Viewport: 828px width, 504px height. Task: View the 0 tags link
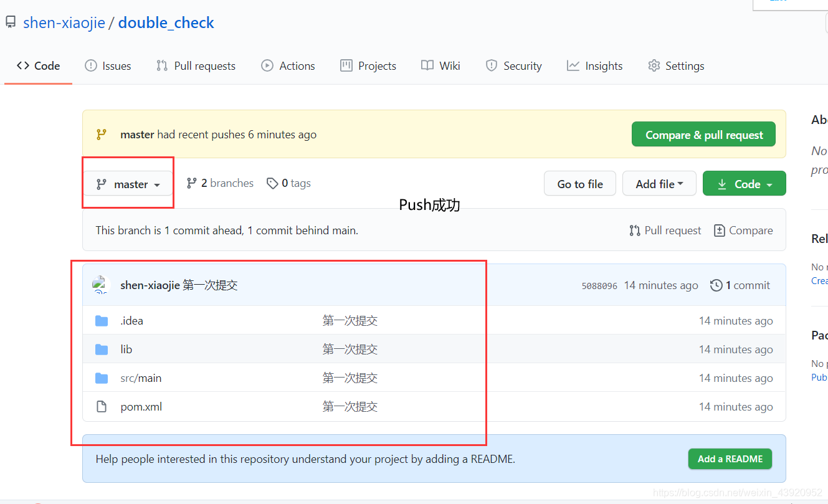point(288,183)
